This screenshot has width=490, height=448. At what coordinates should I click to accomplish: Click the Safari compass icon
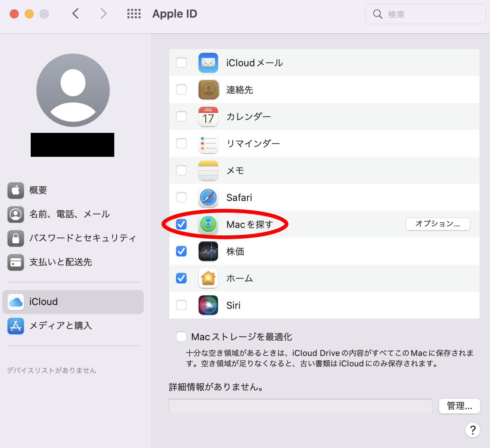208,198
